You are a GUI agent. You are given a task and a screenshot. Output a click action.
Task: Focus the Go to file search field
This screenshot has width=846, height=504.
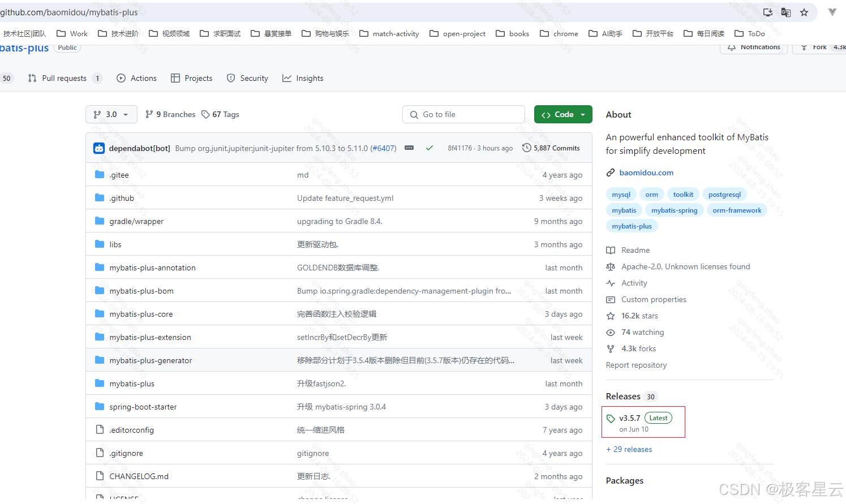[463, 114]
